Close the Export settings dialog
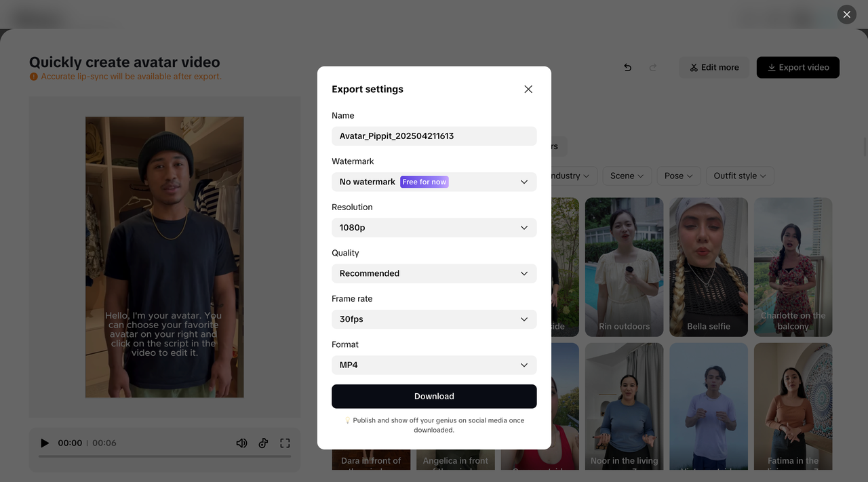 [x=528, y=89]
